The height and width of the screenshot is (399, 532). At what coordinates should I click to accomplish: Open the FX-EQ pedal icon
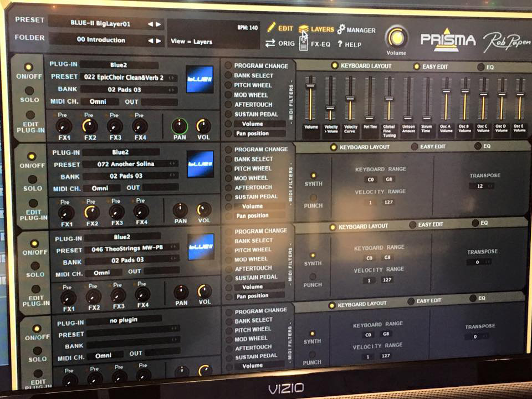303,44
